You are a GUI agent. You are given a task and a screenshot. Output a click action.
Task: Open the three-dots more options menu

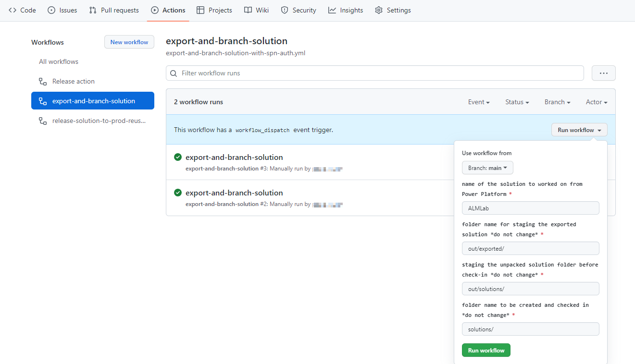(x=604, y=73)
